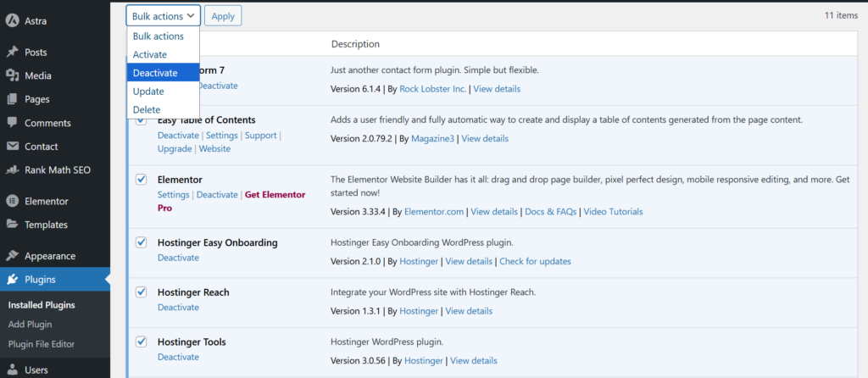
Task: Click the Elementor circle icon in sidebar
Action: (x=13, y=201)
